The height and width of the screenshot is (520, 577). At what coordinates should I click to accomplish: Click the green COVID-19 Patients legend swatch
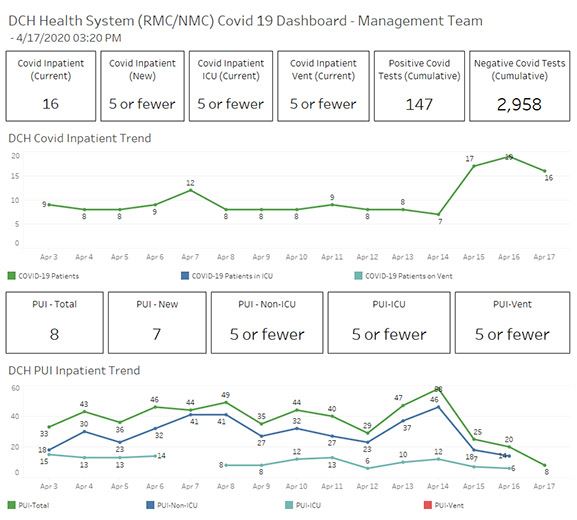point(12,276)
